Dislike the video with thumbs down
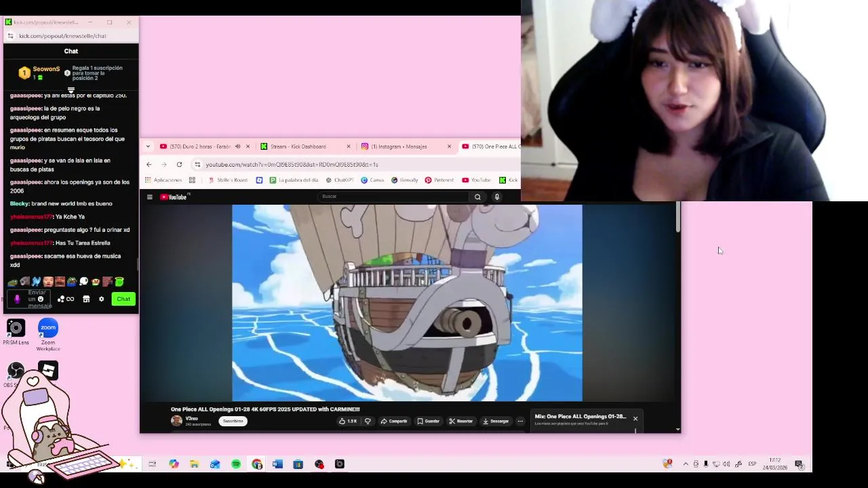868x488 pixels. point(368,421)
